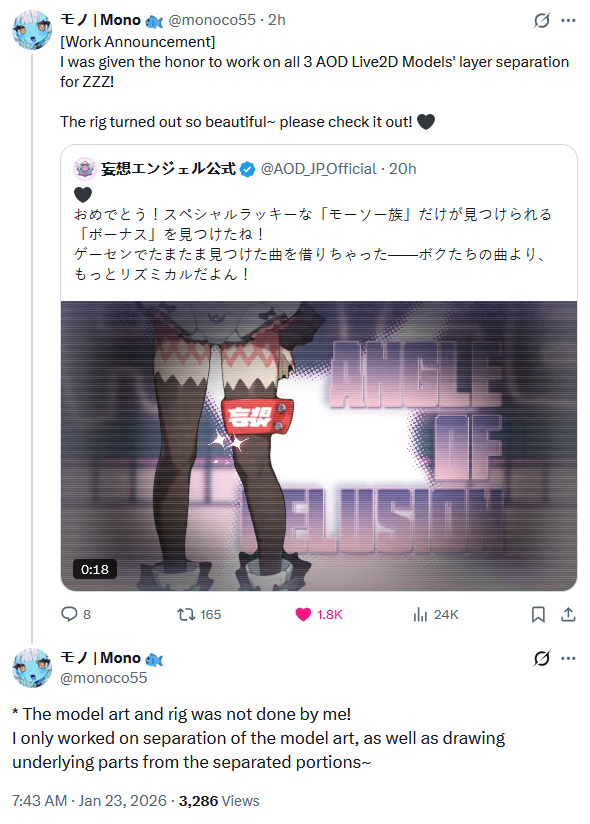Image resolution: width=590 pixels, height=824 pixels.
Task: Open the more options menu on the second tweet
Action: coord(568,658)
